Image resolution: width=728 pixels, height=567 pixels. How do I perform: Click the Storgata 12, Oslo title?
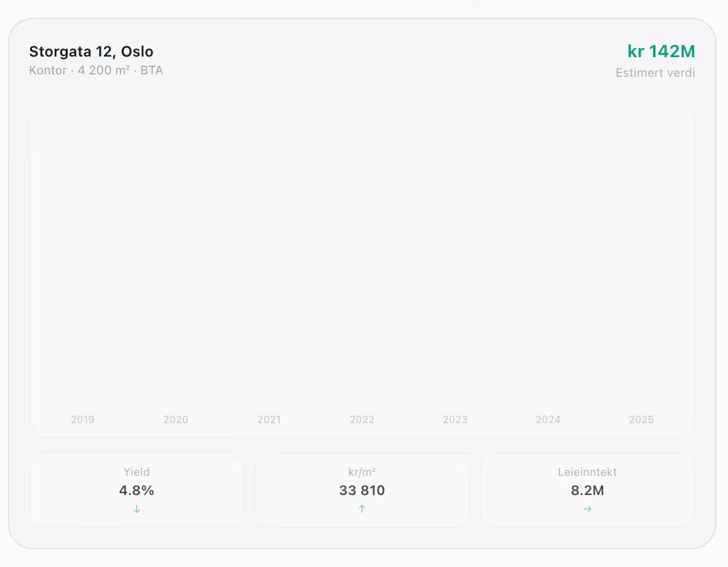(x=92, y=52)
